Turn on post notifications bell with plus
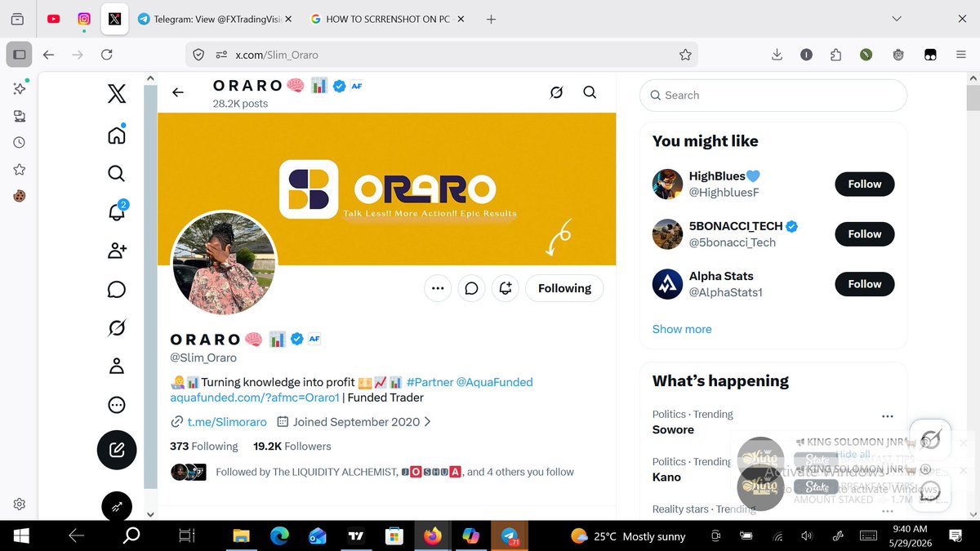Screen dimensions: 980x551 [506, 288]
